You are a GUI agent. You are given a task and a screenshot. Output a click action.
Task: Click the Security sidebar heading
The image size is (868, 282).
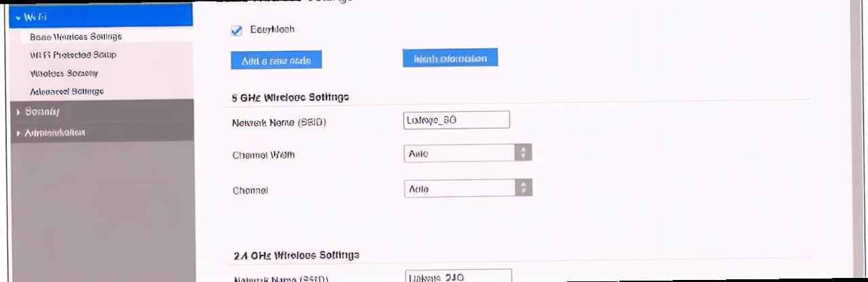click(43, 112)
